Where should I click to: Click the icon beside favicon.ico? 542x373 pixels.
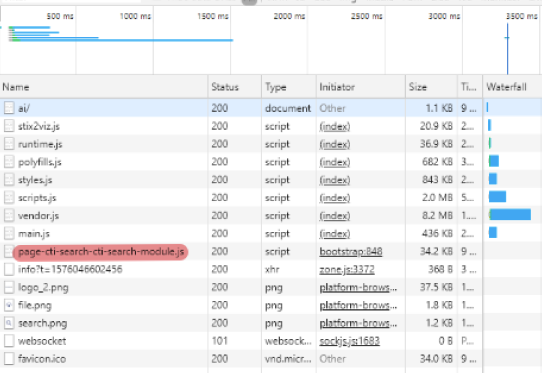pyautogui.click(x=9, y=359)
